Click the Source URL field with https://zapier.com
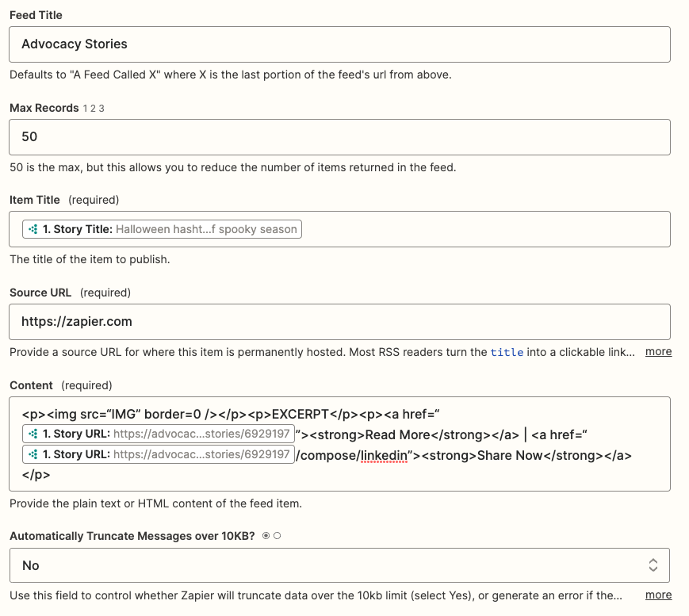 click(339, 322)
